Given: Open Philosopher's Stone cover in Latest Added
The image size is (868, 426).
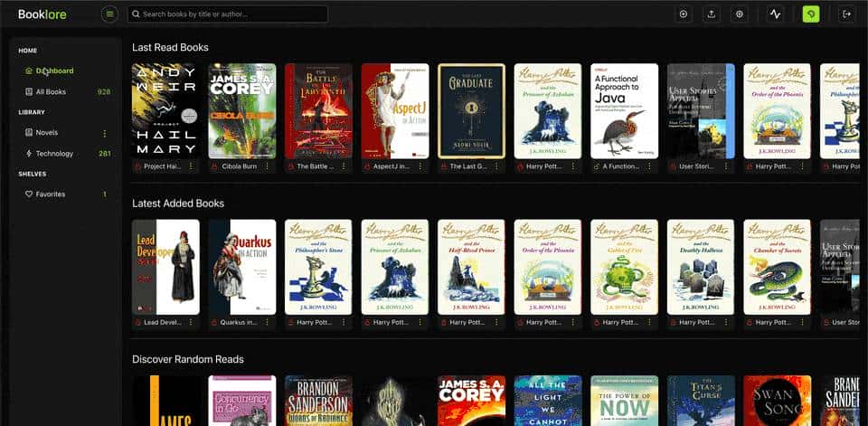Looking at the screenshot, I should point(318,267).
